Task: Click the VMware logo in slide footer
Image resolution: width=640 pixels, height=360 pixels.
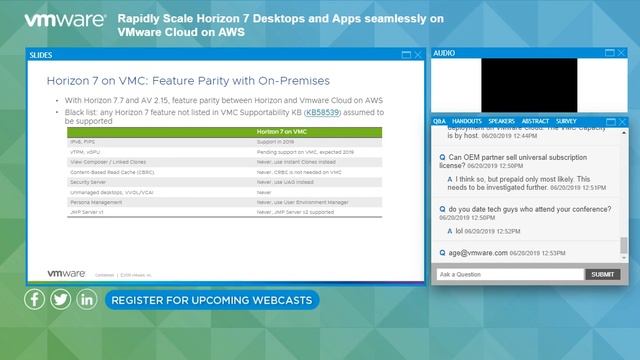Action: 66,273
